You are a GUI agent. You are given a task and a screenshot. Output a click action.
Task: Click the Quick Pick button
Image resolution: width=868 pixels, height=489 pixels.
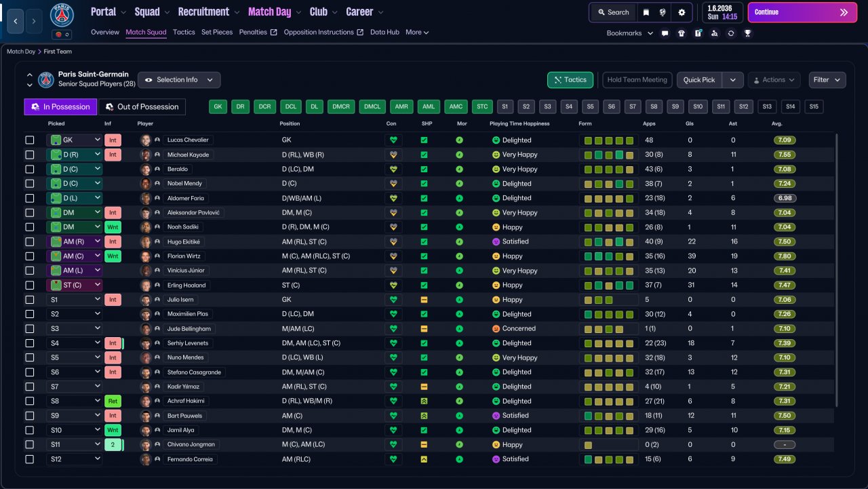[x=699, y=80]
